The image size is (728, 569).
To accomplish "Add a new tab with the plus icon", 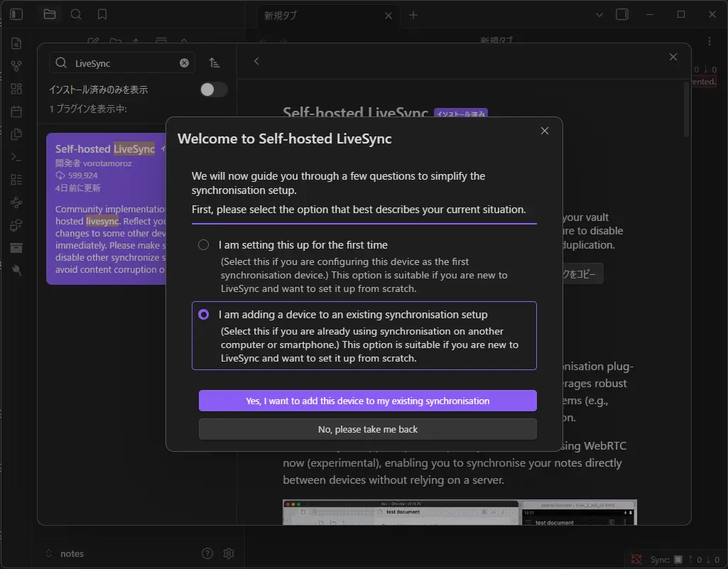I will 413,16.
